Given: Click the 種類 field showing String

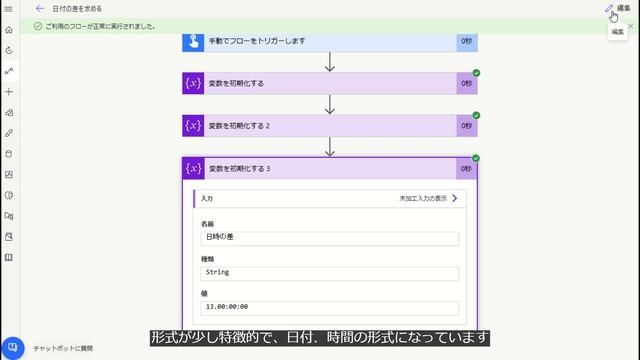Looking at the screenshot, I should [329, 273].
